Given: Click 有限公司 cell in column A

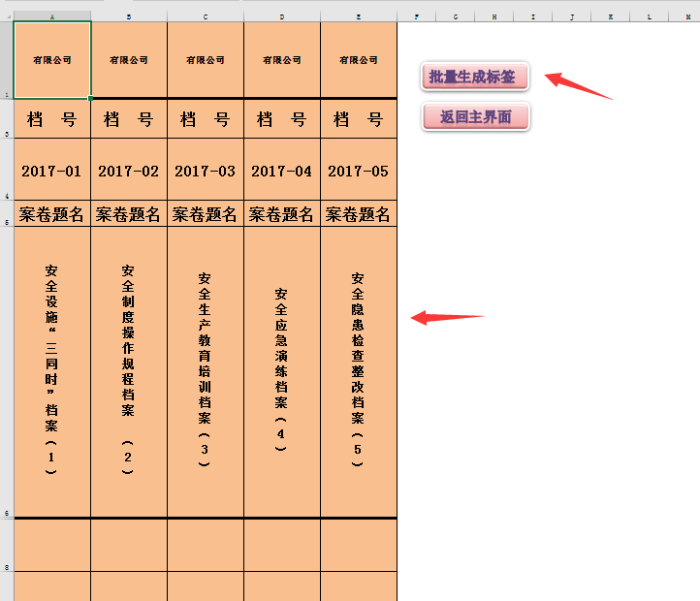Looking at the screenshot, I should (52, 60).
